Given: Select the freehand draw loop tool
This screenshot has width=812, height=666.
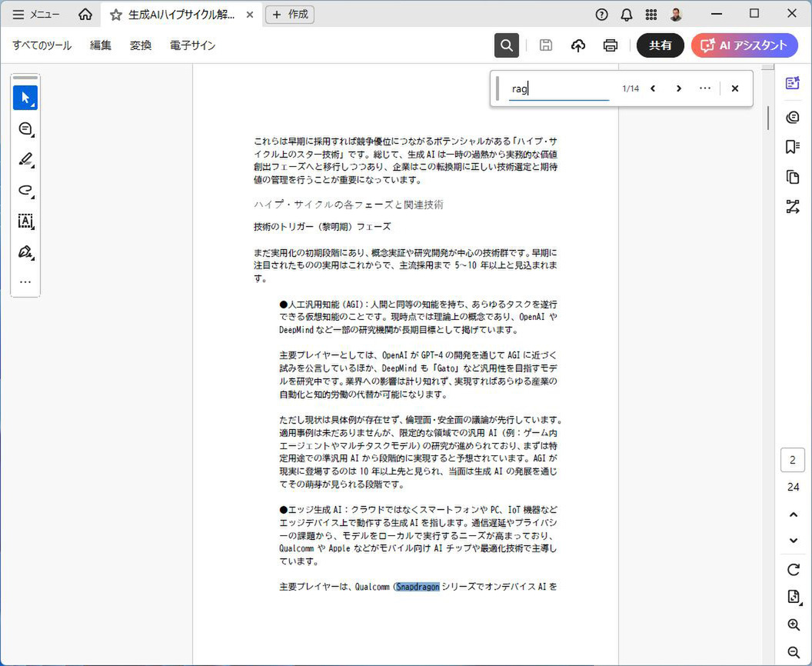Looking at the screenshot, I should coord(25,190).
